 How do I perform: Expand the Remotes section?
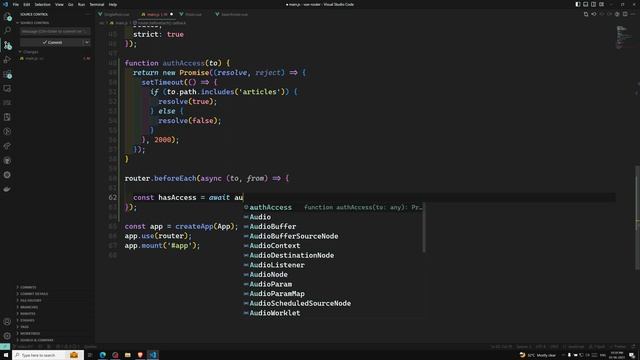coord(28,313)
